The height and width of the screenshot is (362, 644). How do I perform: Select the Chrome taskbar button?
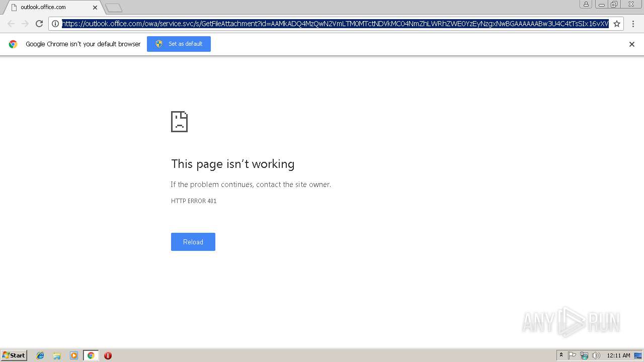pos(91,355)
